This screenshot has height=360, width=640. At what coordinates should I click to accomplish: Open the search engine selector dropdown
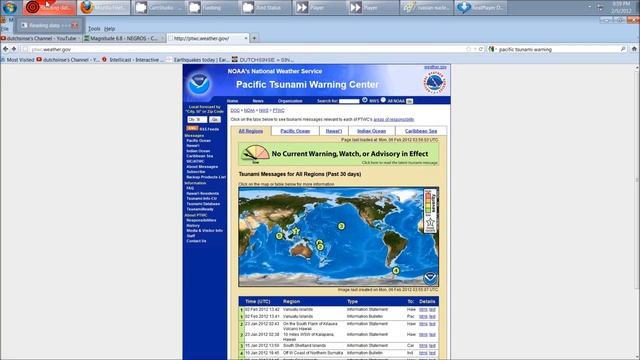coord(492,49)
